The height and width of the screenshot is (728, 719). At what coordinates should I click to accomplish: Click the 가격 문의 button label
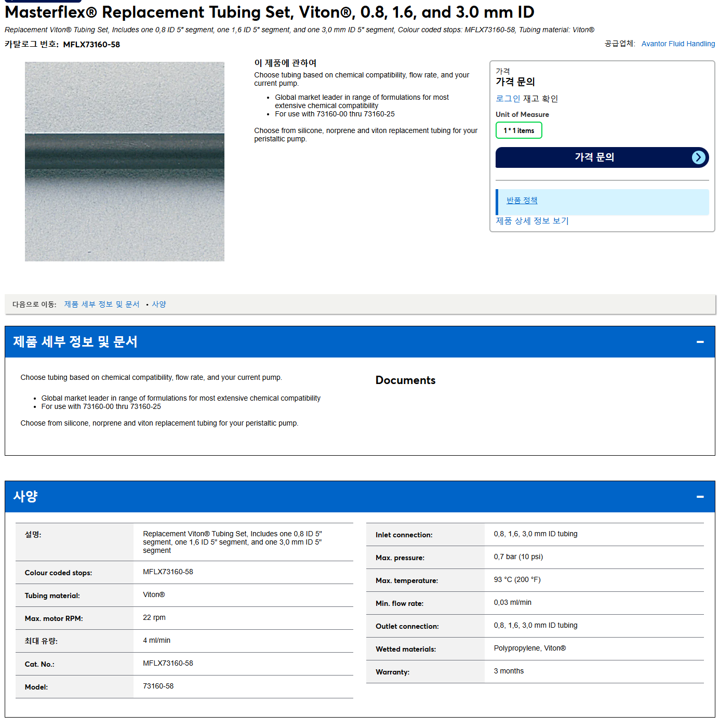tap(594, 157)
